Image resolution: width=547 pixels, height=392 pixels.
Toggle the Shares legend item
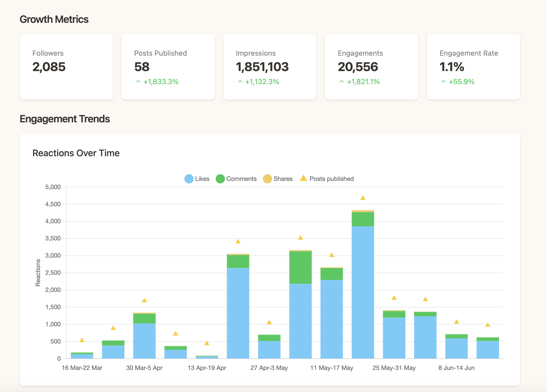(x=278, y=179)
